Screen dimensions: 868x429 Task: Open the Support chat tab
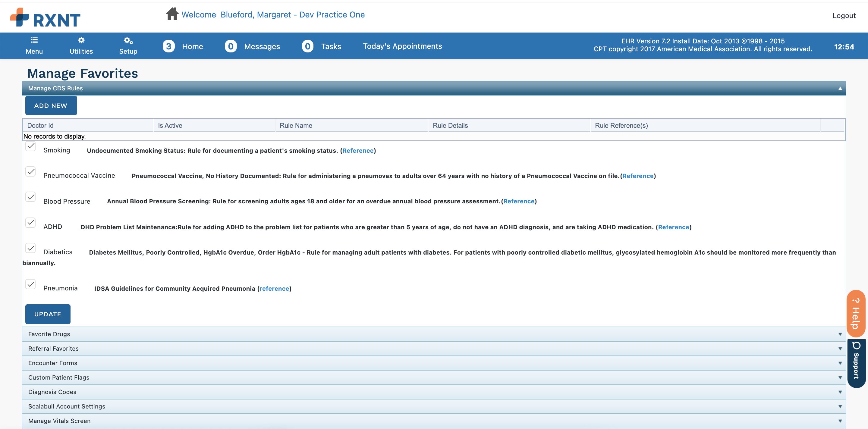click(x=856, y=364)
